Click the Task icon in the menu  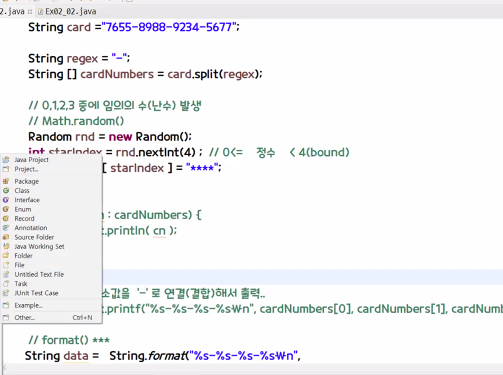pyautogui.click(x=6, y=284)
